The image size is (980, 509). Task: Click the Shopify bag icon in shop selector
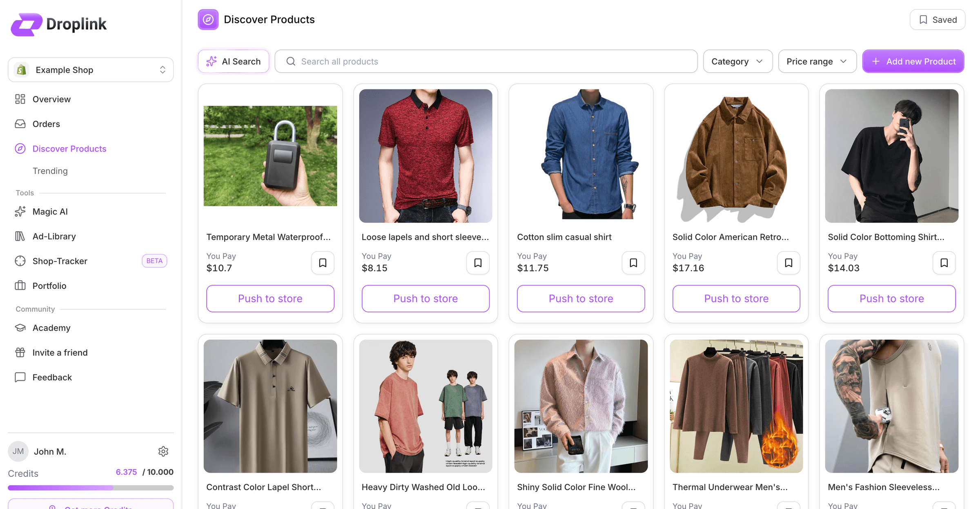point(22,70)
